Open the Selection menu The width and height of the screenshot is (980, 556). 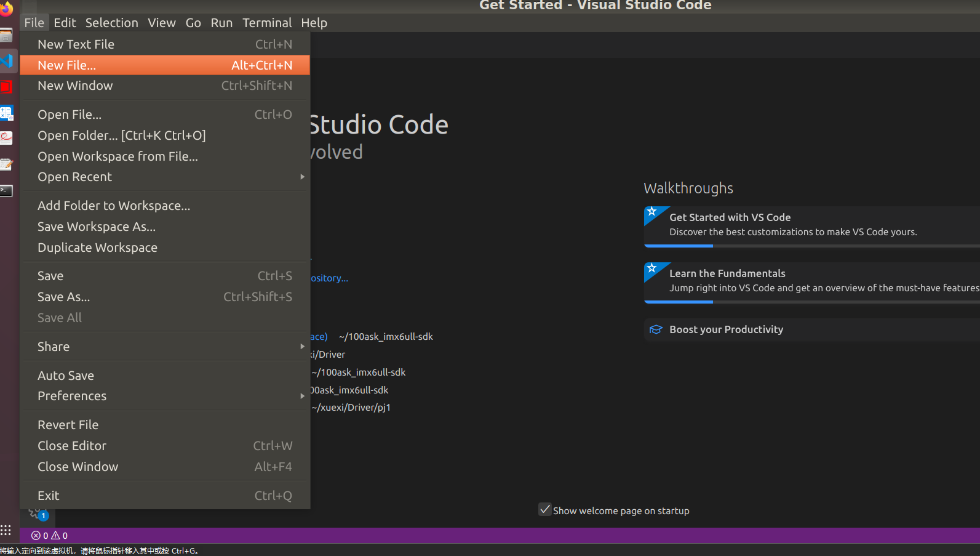(x=112, y=23)
